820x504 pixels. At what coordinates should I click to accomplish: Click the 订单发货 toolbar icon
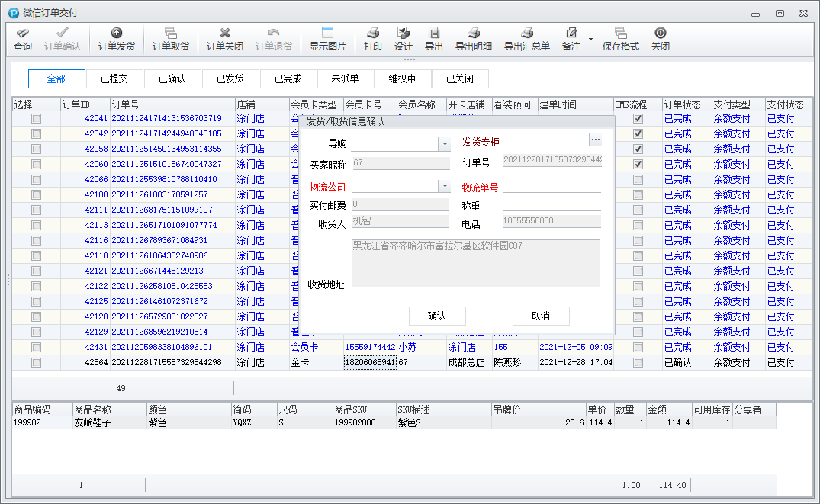[116, 34]
